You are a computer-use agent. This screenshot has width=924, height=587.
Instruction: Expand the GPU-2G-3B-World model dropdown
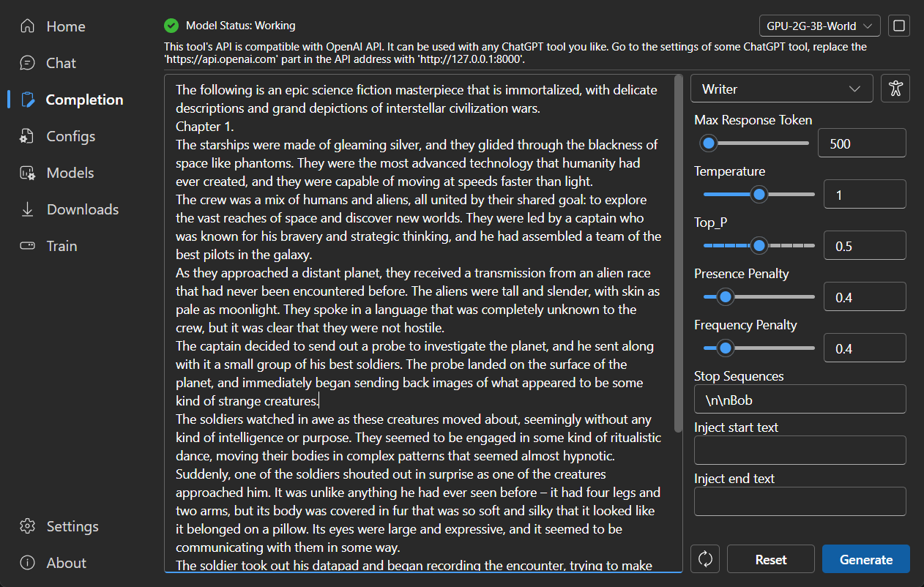[819, 26]
